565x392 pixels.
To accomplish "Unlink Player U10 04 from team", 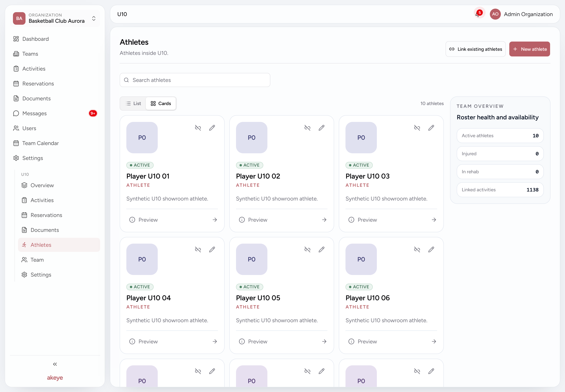I will click(x=198, y=250).
